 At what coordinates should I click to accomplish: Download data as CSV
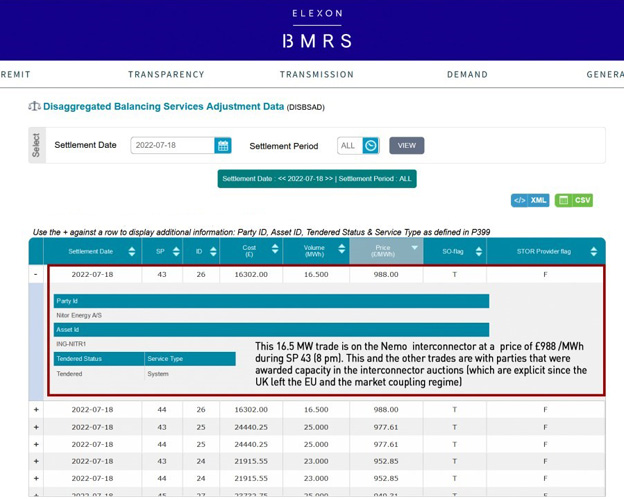click(574, 200)
